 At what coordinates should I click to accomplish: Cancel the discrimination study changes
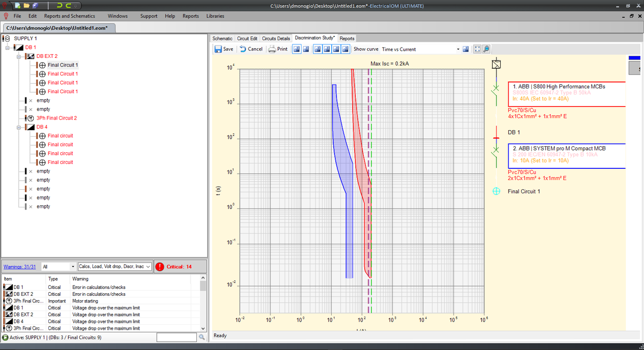click(x=251, y=49)
